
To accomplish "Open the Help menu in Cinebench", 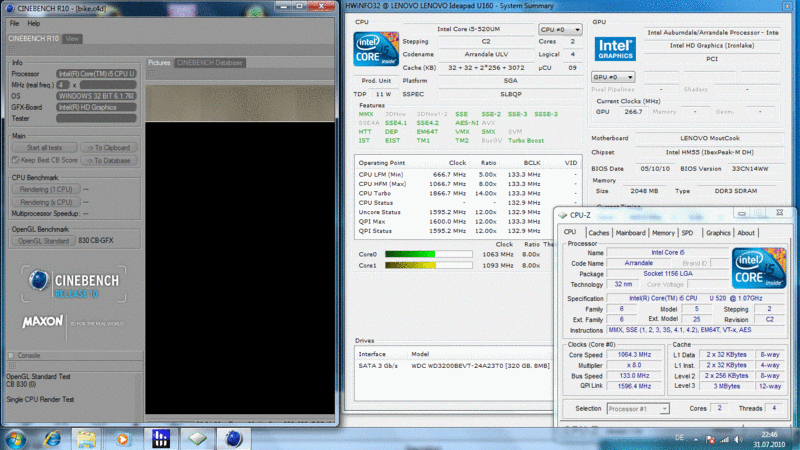I will [x=34, y=23].
